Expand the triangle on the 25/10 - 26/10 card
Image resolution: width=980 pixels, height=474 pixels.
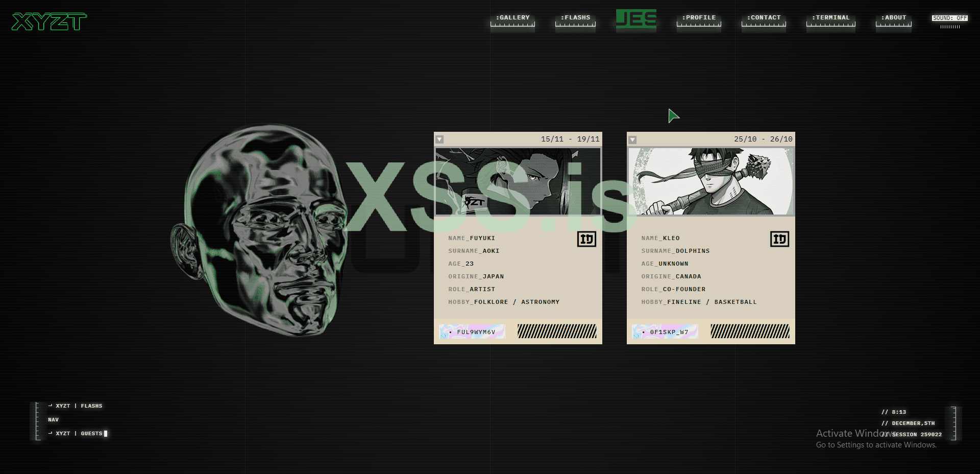coord(632,139)
